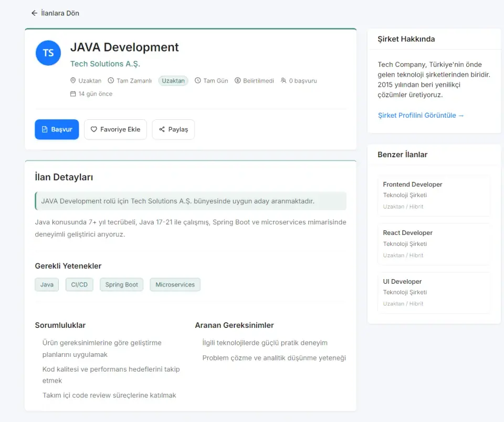The width and height of the screenshot is (504, 422).
Task: Open the UI Developer similar listing
Action: 434,293
